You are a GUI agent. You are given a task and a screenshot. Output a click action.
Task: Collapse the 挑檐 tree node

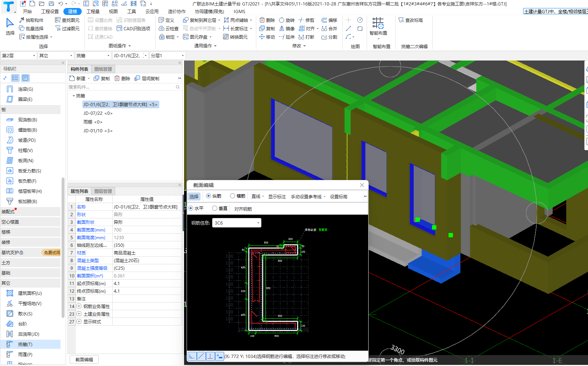[x=74, y=96]
